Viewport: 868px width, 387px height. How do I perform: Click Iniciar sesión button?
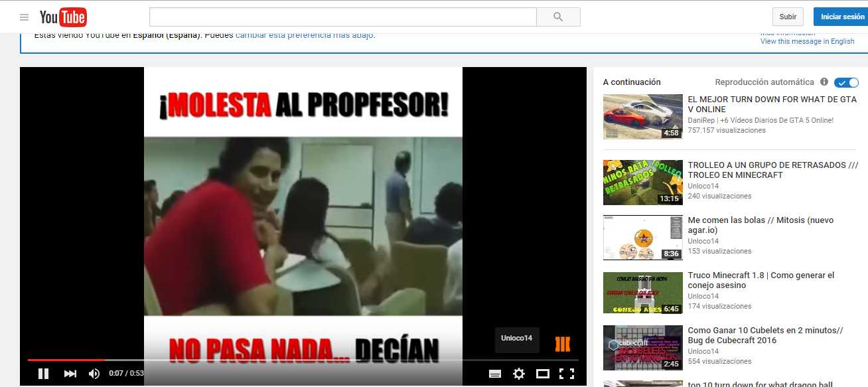click(x=842, y=17)
